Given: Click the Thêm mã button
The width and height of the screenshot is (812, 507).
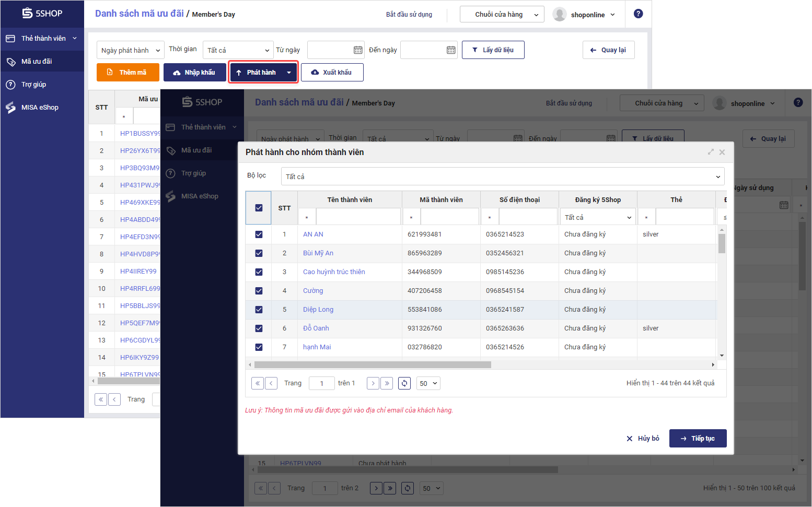Looking at the screenshot, I should click(128, 73).
